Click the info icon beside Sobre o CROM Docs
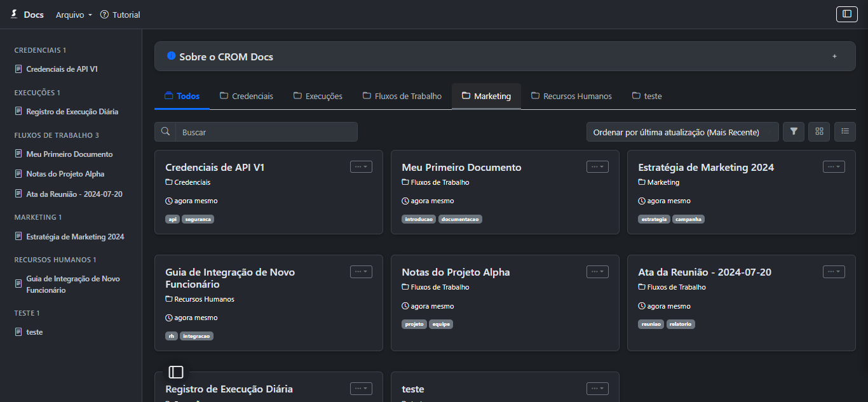 coord(171,56)
